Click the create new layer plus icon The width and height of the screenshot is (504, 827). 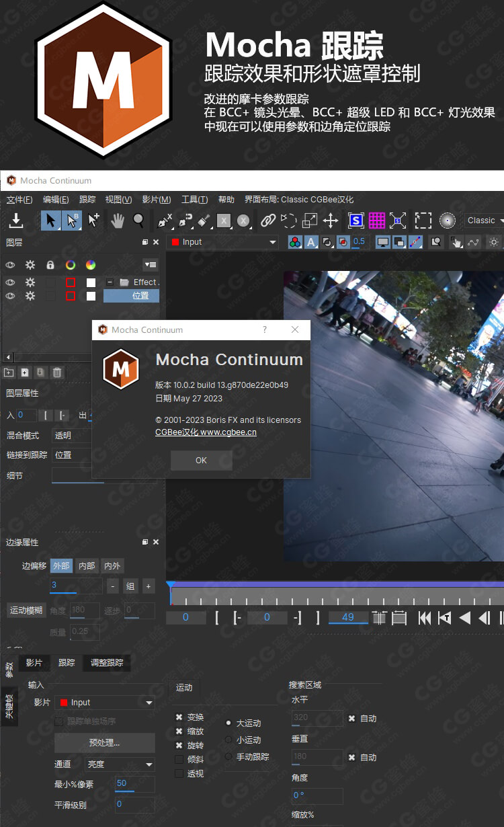[x=25, y=372]
